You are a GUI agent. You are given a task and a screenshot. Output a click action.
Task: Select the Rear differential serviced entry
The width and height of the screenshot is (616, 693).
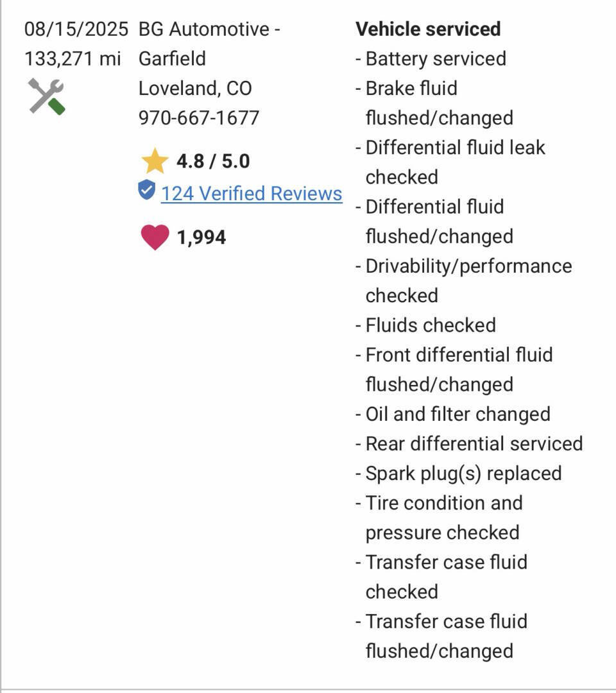469,444
